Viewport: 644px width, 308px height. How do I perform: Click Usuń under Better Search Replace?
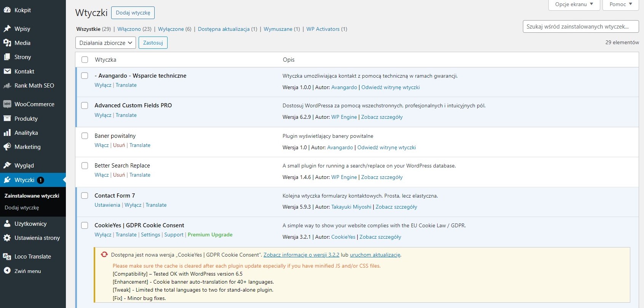[x=119, y=175]
